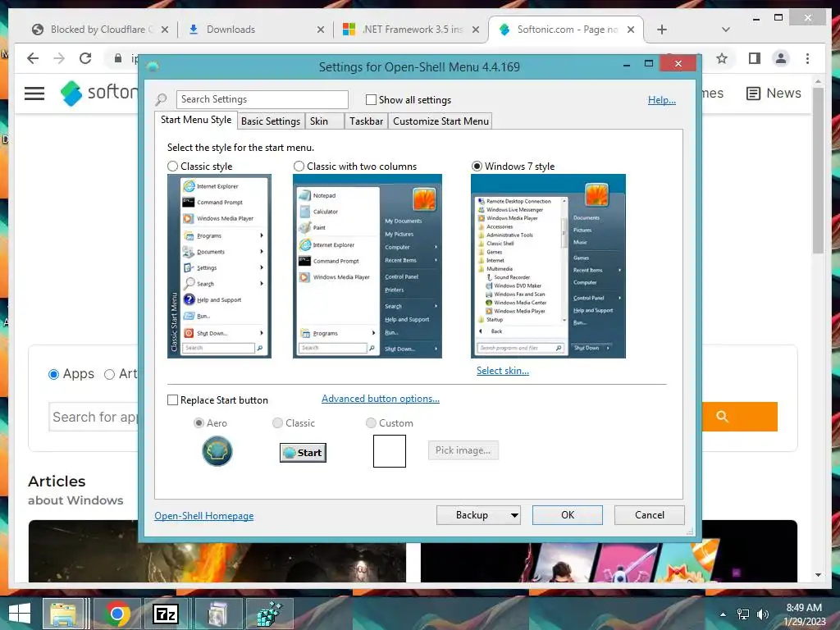
Task: Click the page scrollbar down arrow
Action: coord(818,575)
